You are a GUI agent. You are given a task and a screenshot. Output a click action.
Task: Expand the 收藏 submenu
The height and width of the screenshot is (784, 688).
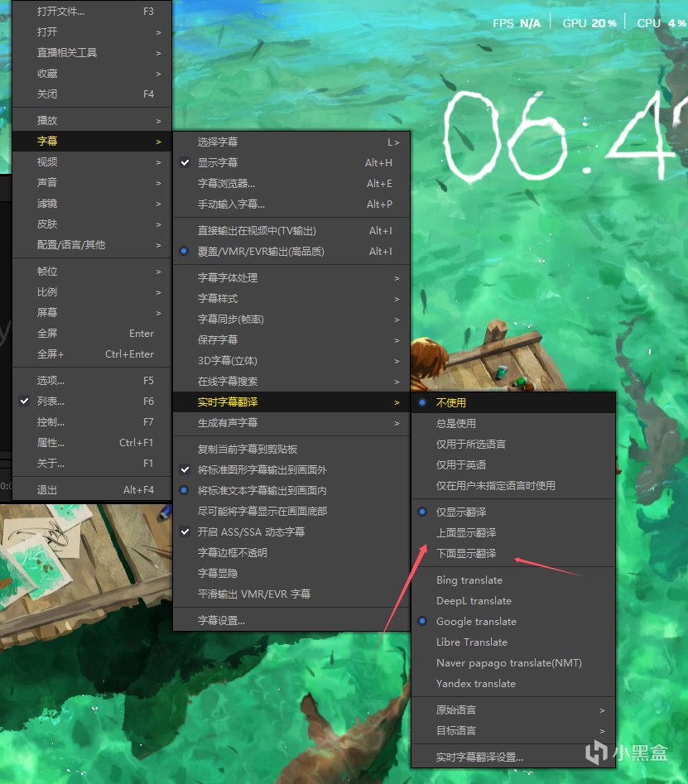(x=92, y=74)
